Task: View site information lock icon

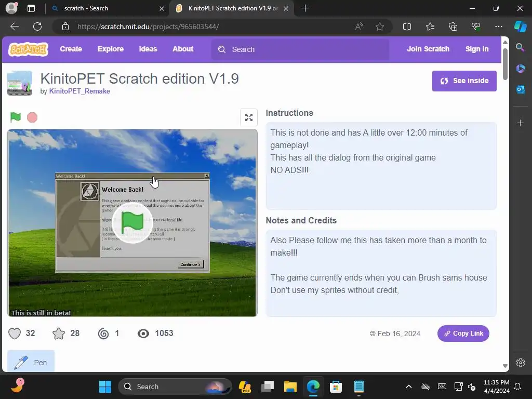Action: click(x=65, y=26)
